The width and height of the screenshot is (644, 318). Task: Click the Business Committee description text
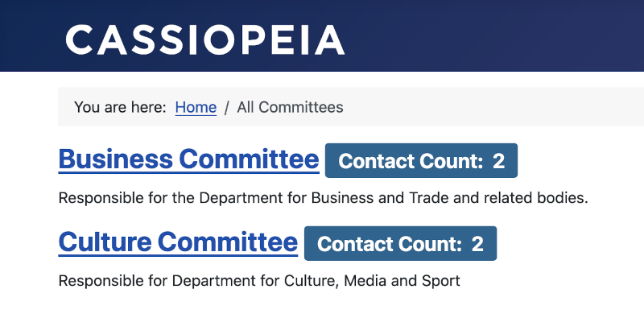pyautogui.click(x=324, y=198)
